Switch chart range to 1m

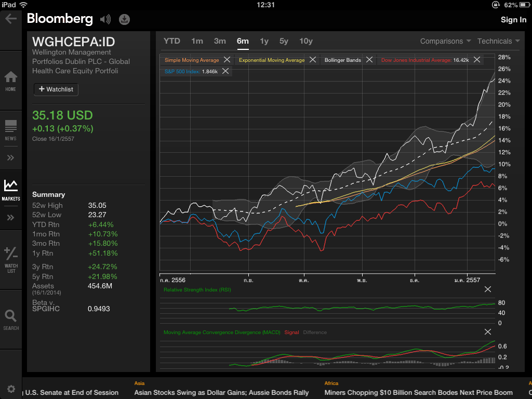(197, 41)
